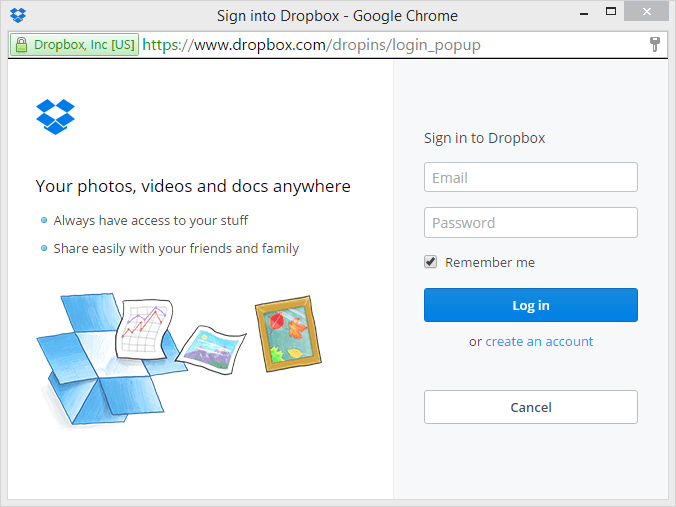Viewport: 676px width, 507px height.
Task: Focus the Password input field
Action: pyautogui.click(x=531, y=222)
